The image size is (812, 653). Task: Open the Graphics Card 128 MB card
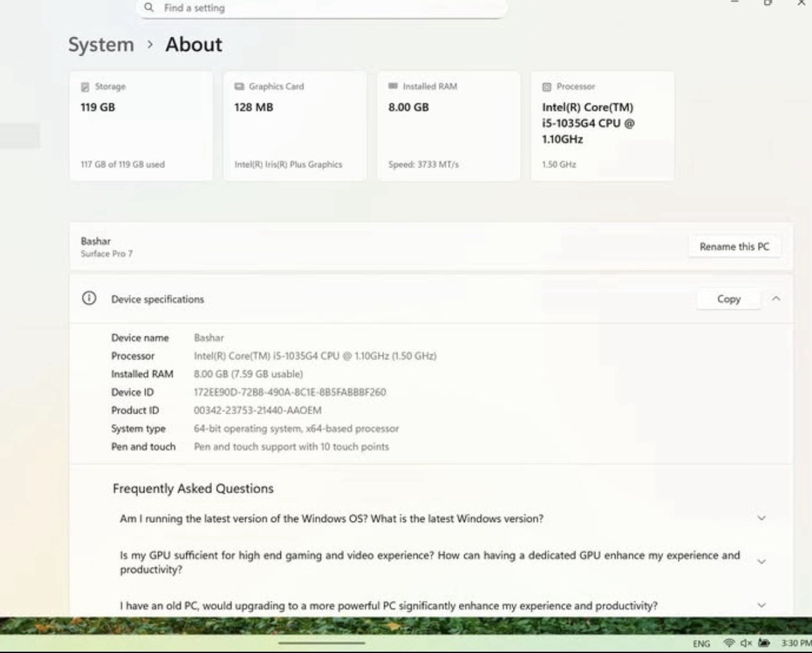295,126
